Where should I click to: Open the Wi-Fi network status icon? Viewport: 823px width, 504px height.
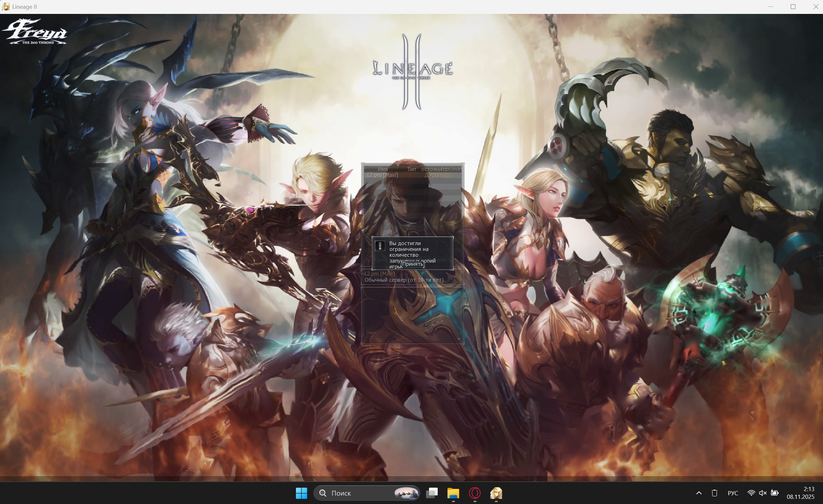tap(751, 493)
